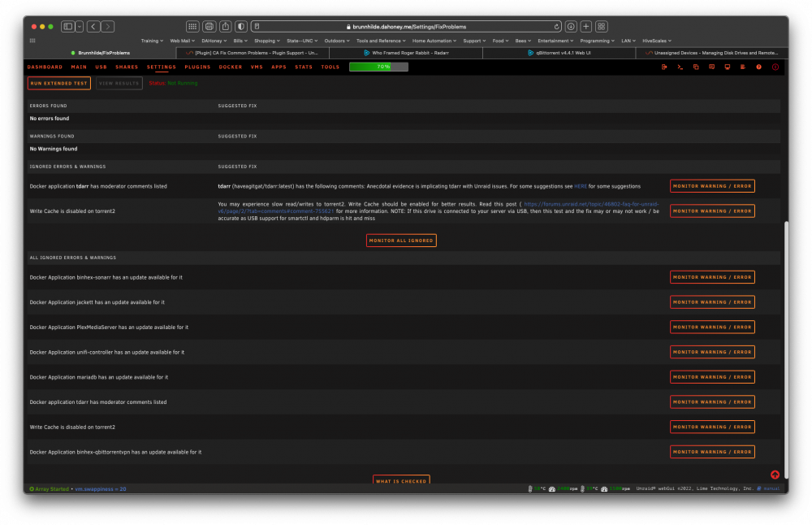Click the overlapping-squares icon in Unraid header
Image resolution: width=812 pixels, height=525 pixels.
click(x=696, y=67)
